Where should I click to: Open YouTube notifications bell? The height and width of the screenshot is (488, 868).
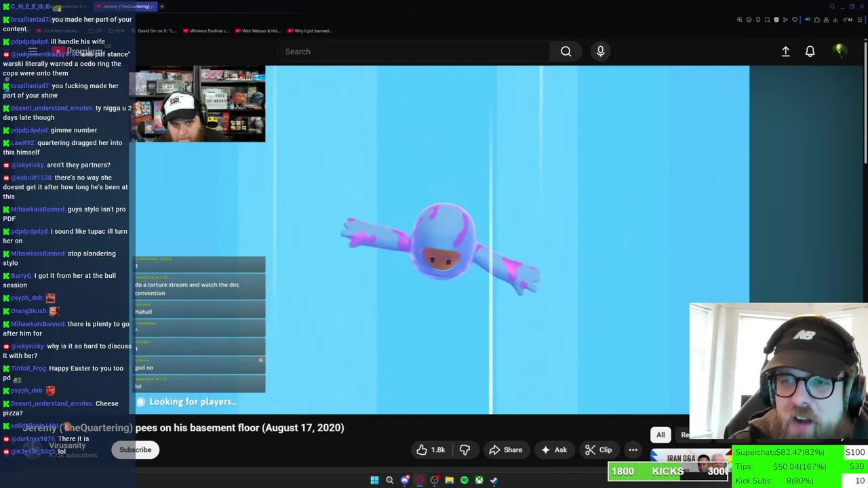tap(810, 52)
